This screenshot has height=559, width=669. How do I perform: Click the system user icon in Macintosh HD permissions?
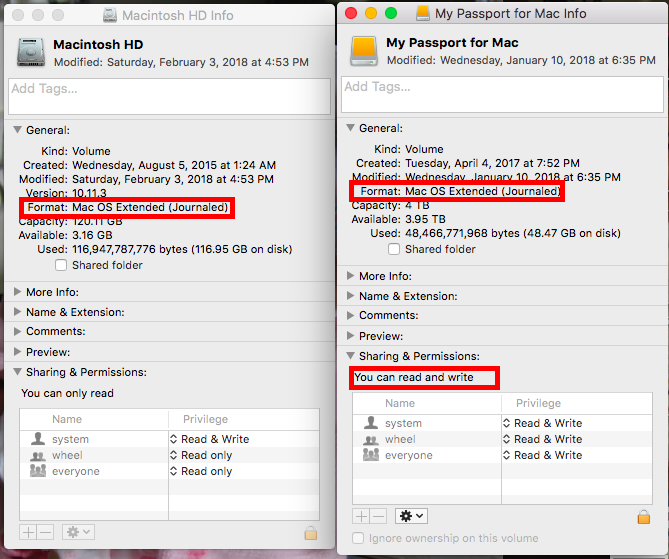pos(38,439)
